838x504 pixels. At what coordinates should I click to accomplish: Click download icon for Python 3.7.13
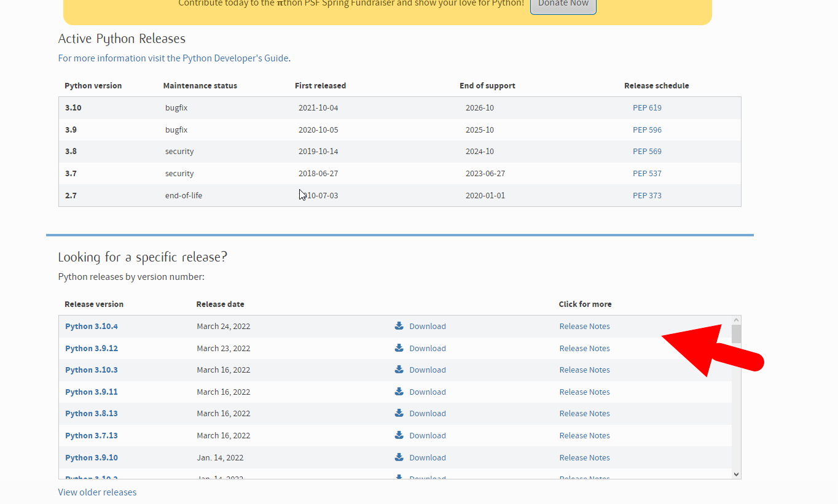(x=399, y=435)
